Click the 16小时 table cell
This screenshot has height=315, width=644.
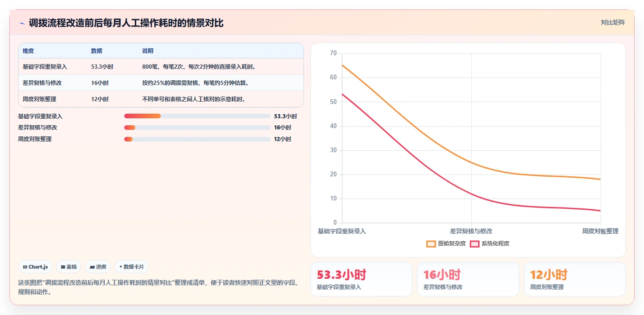coord(100,83)
